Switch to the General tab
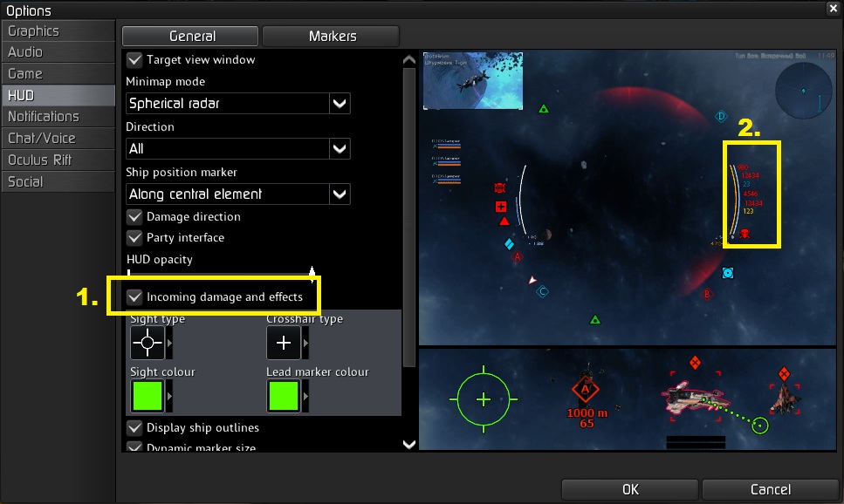The width and height of the screenshot is (844, 504). pyautogui.click(x=190, y=36)
